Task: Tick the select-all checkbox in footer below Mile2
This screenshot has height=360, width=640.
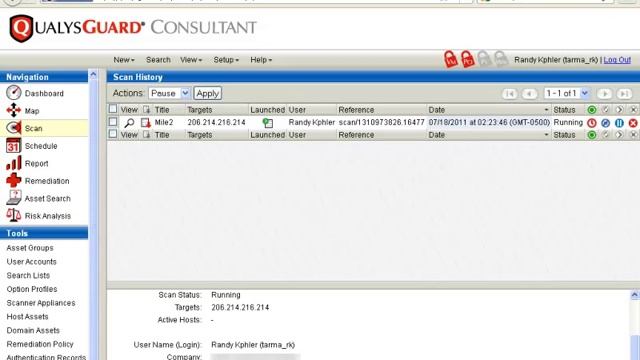Action: 113,134
